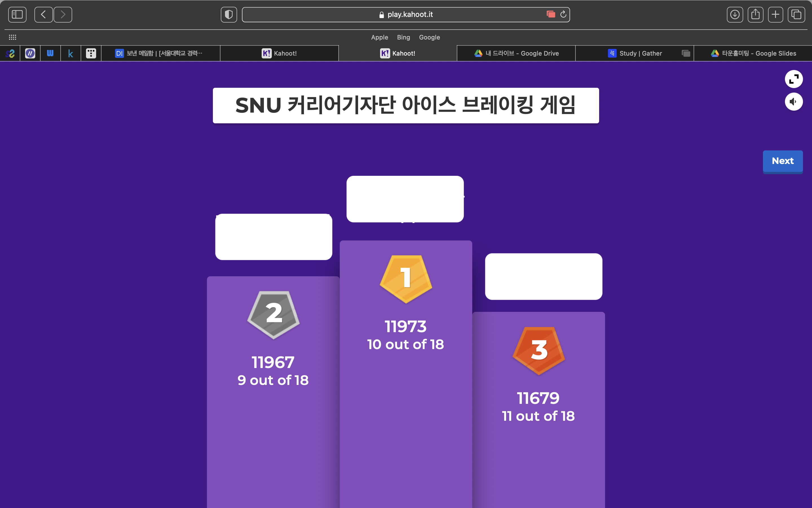Click the text 10 out of 18

406,344
